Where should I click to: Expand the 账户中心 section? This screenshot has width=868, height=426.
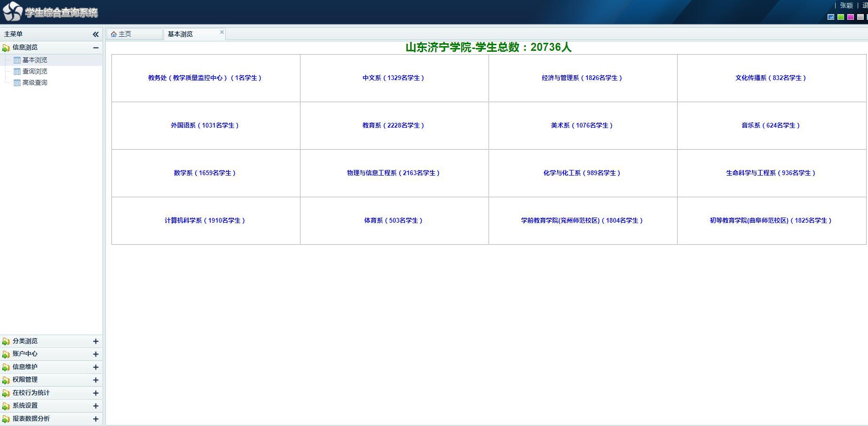coord(95,354)
